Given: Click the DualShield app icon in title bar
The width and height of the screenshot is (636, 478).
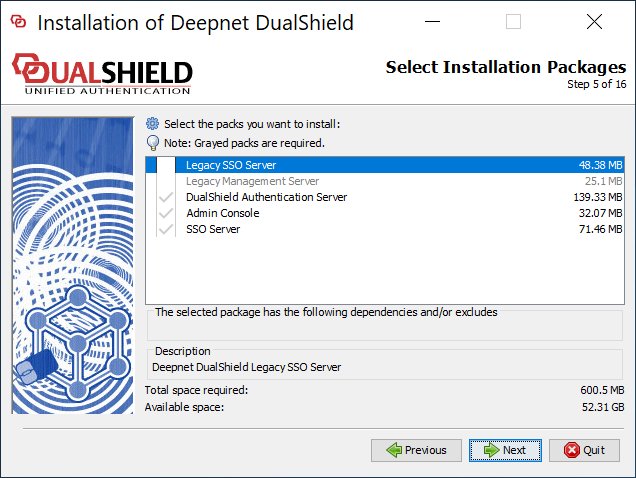Looking at the screenshot, I should click(x=18, y=22).
